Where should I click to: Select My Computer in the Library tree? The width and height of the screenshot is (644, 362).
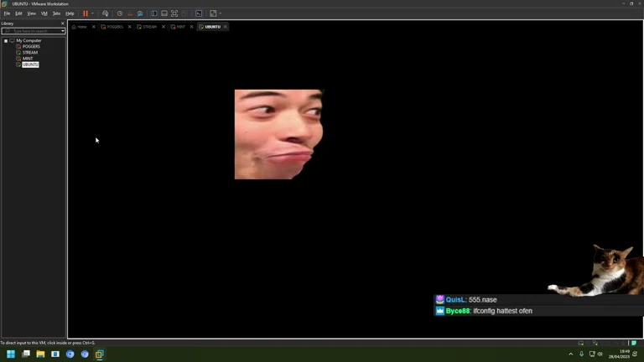[29, 40]
